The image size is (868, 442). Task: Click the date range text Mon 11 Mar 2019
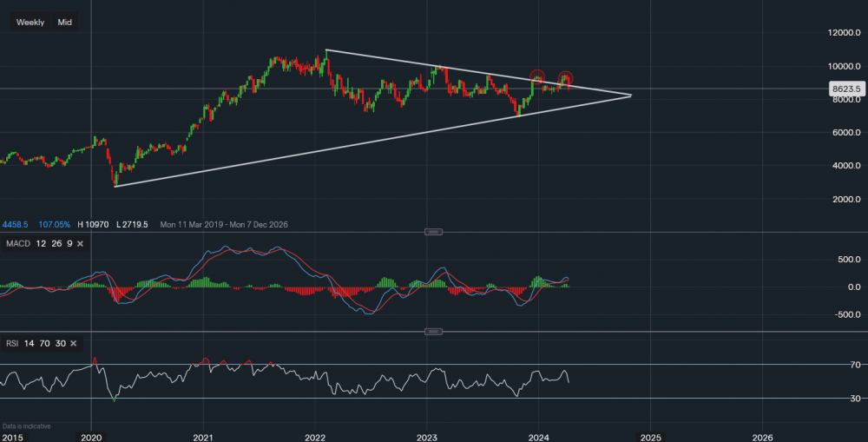(x=193, y=224)
